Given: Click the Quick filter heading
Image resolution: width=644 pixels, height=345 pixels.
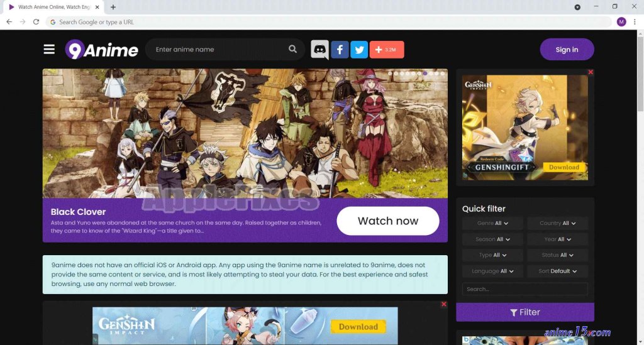Looking at the screenshot, I should click(484, 209).
